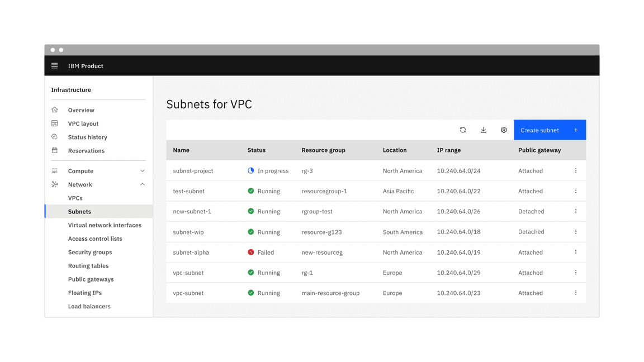The width and height of the screenshot is (644, 362).
Task: Sort by the Status column header
Action: pyautogui.click(x=257, y=150)
